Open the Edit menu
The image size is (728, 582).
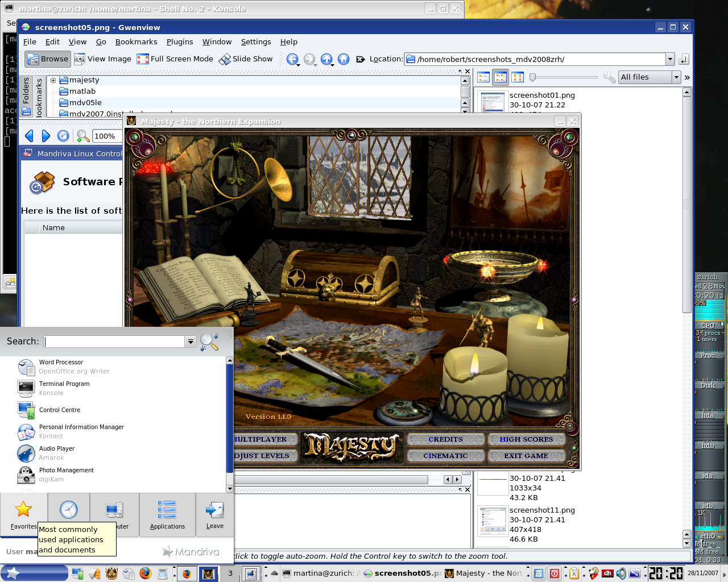tap(52, 42)
